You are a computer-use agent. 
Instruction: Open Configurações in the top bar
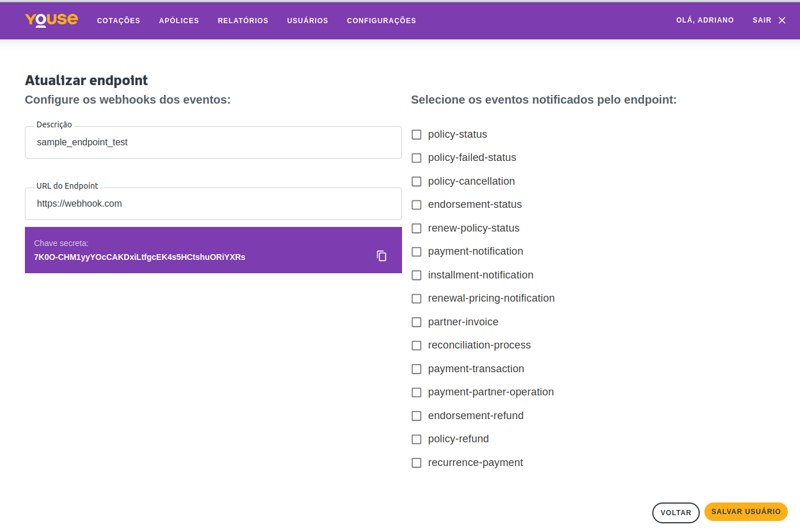(x=382, y=20)
